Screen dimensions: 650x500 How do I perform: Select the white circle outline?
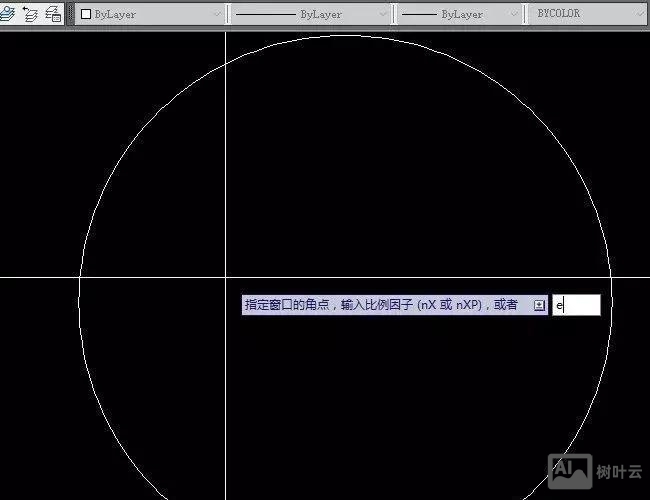click(80, 300)
